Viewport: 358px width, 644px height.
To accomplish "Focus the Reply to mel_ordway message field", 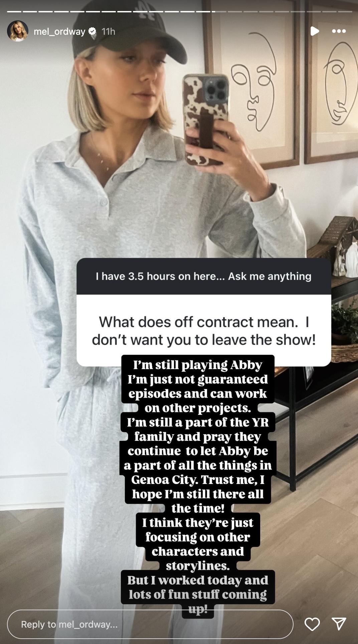I will [x=150, y=624].
